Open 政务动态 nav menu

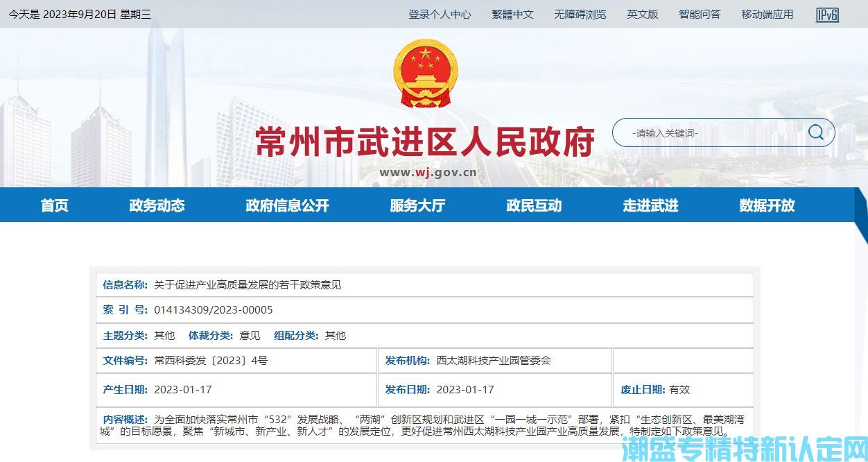click(x=157, y=205)
